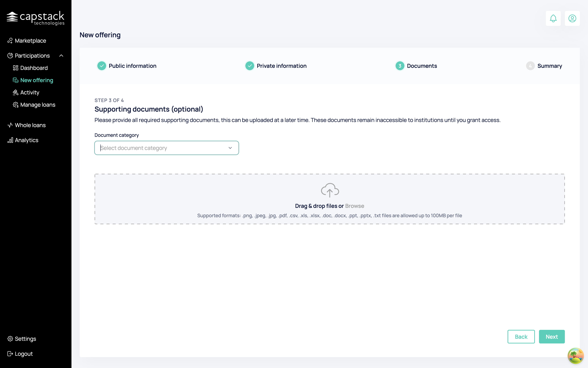This screenshot has width=588, height=368.
Task: Click the Logout arrow icon
Action: [x=10, y=354]
